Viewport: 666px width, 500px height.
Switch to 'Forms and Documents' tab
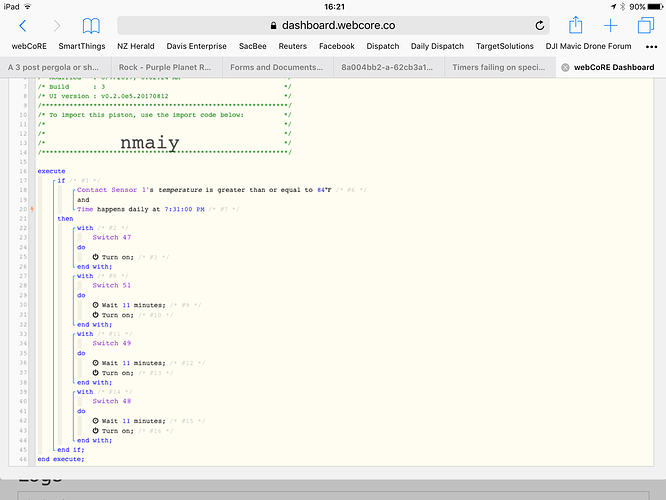click(x=278, y=68)
